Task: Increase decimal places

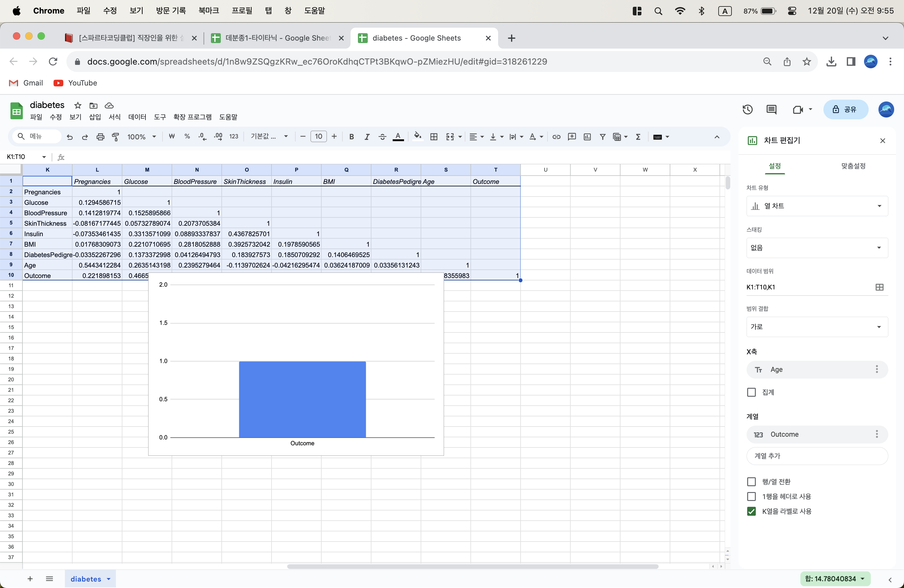Action: click(218, 137)
